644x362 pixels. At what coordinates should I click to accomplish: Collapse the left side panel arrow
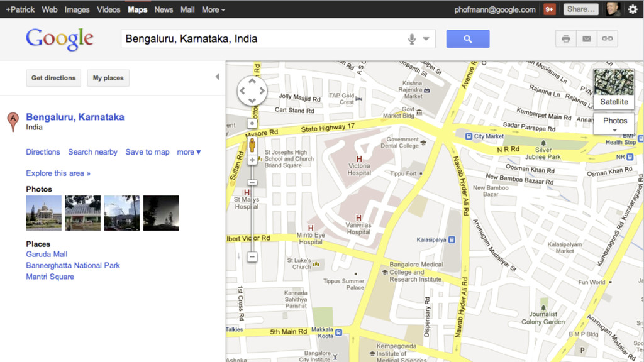tap(217, 76)
